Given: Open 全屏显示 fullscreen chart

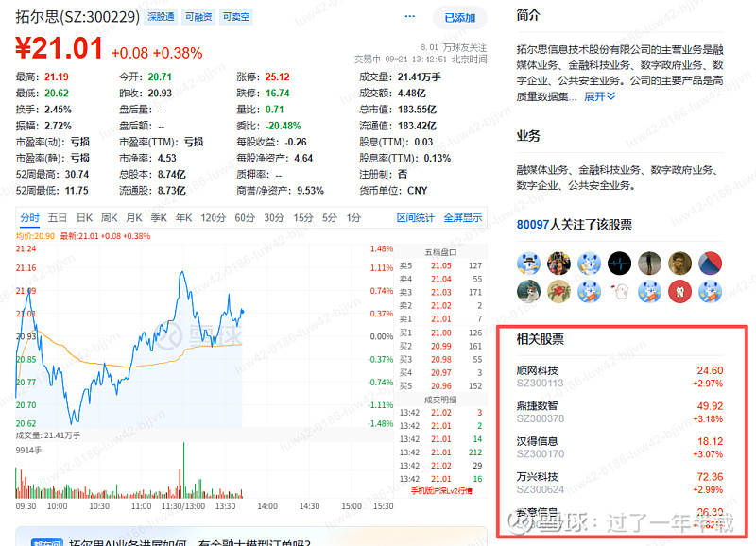Looking at the screenshot, I should (463, 218).
